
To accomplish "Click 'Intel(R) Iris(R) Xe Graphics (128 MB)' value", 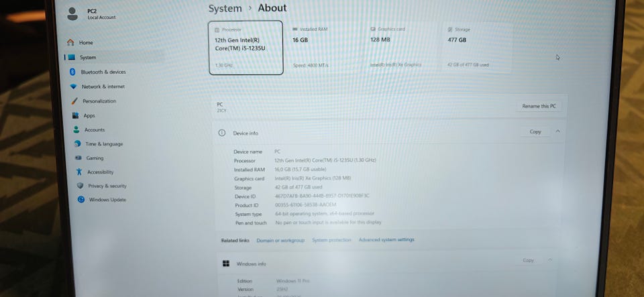I will (313, 178).
